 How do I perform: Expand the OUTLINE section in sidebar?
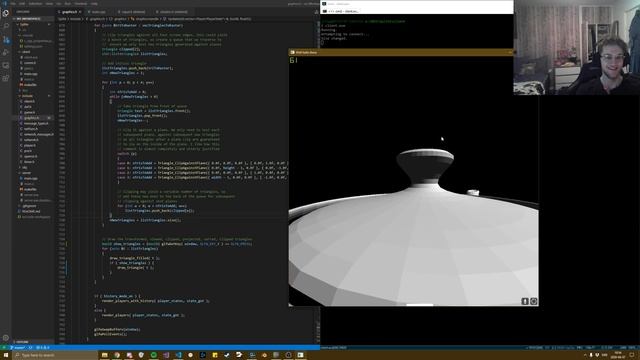point(22,342)
